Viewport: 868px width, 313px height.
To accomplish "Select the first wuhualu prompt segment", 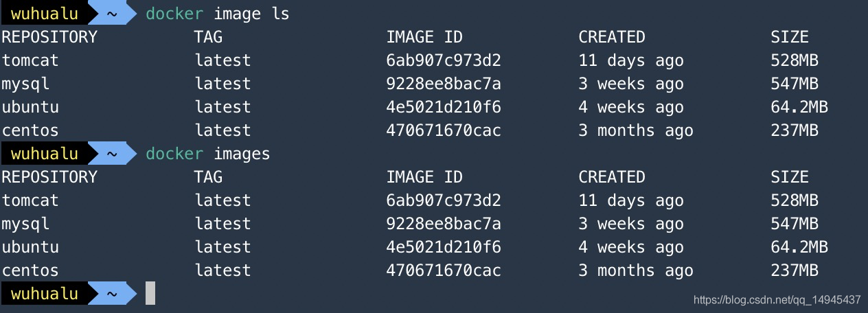I will click(x=45, y=14).
